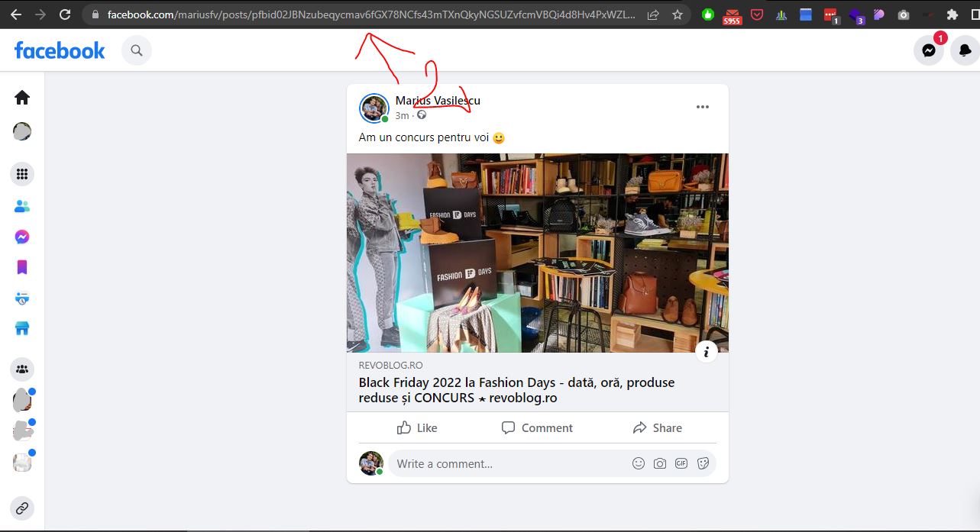Comment on the post

tap(537, 427)
